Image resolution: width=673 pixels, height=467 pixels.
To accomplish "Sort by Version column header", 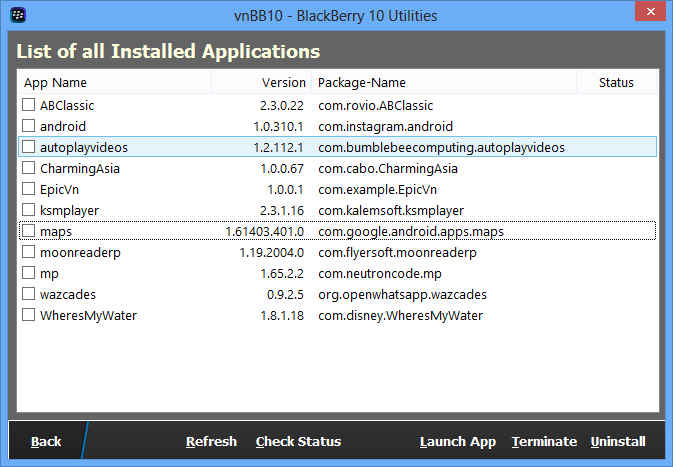I will (261, 82).
